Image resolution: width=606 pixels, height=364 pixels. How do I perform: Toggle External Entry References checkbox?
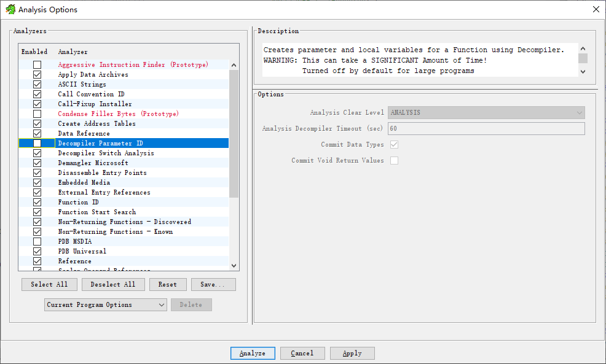pyautogui.click(x=37, y=193)
